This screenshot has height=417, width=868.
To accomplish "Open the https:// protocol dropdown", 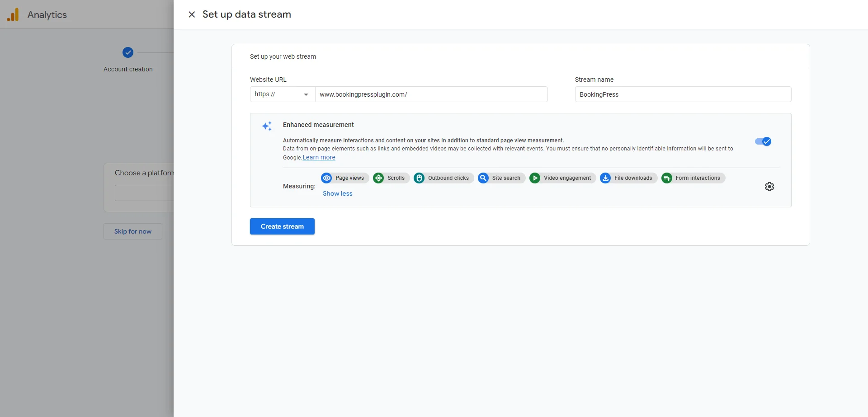I will click(x=283, y=94).
